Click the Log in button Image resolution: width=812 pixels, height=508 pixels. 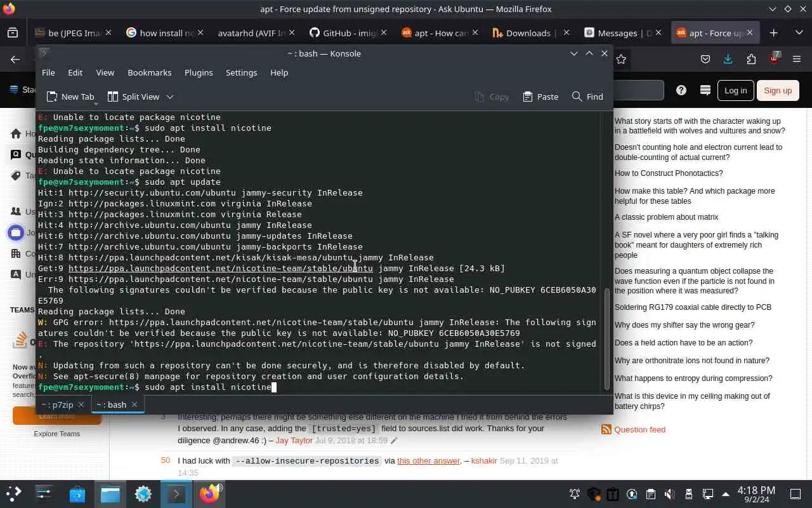click(736, 90)
